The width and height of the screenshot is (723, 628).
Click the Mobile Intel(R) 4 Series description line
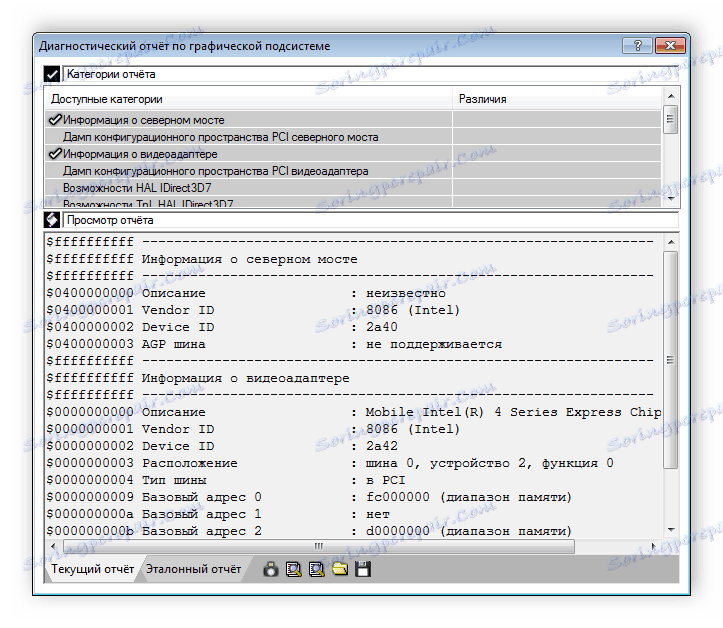[x=354, y=412]
